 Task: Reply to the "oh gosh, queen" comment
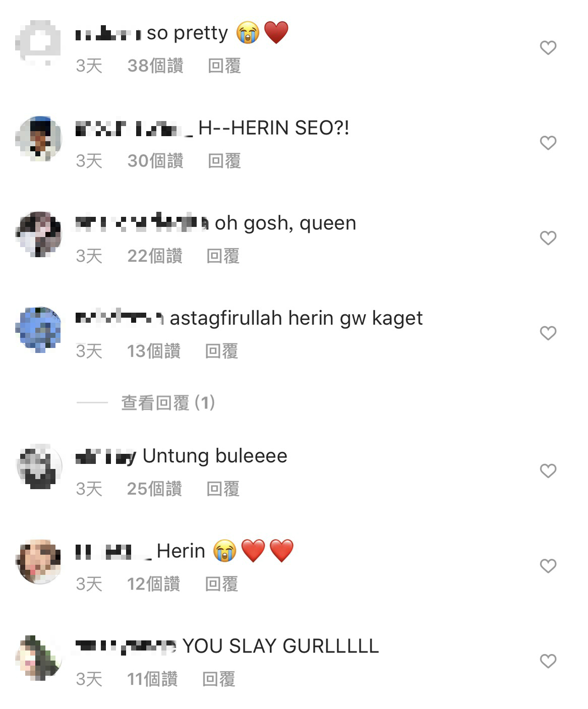click(x=223, y=256)
